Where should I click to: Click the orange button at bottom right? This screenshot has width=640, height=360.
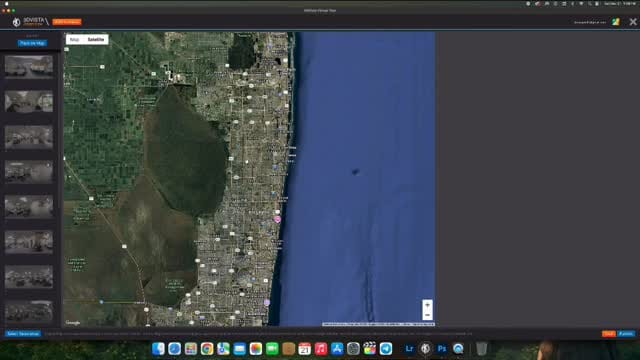pyautogui.click(x=609, y=334)
